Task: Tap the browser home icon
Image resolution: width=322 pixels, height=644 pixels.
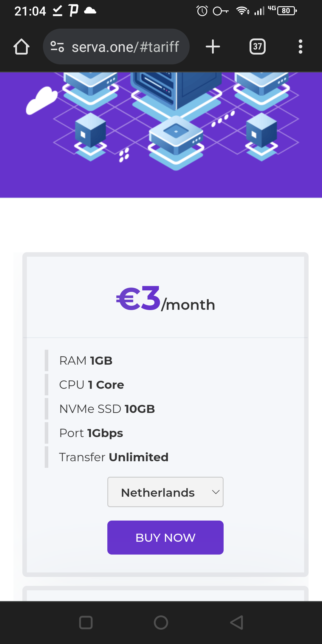Action: (21, 47)
